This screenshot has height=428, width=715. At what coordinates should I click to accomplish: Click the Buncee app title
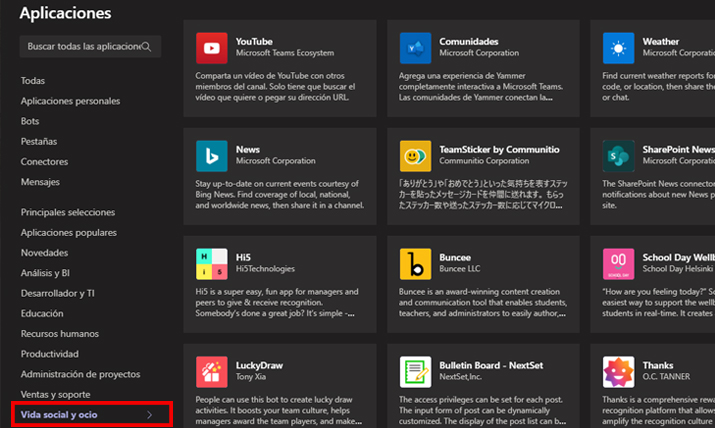pyautogui.click(x=455, y=258)
